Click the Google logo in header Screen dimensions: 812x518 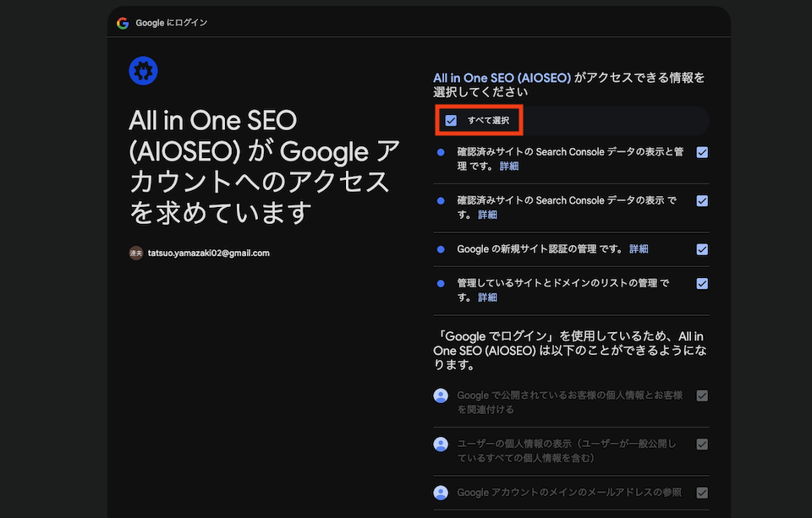(x=123, y=23)
